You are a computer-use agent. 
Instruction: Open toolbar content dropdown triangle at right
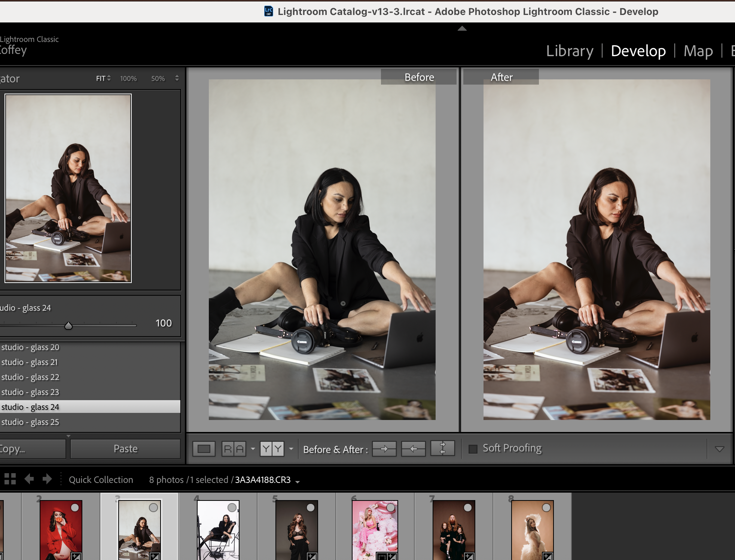coord(719,449)
